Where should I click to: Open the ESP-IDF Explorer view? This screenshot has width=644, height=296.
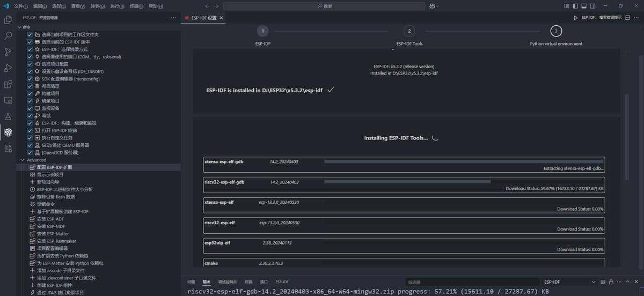pyautogui.click(x=8, y=132)
